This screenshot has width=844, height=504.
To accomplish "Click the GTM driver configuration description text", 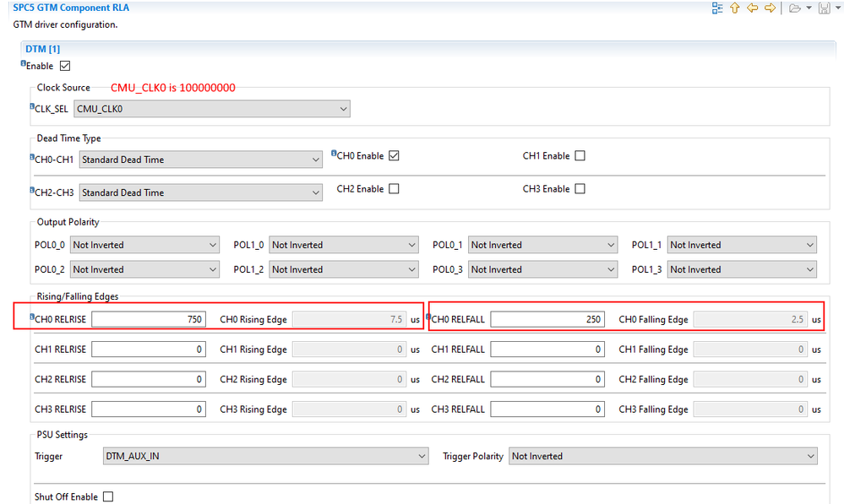I will coord(65,24).
